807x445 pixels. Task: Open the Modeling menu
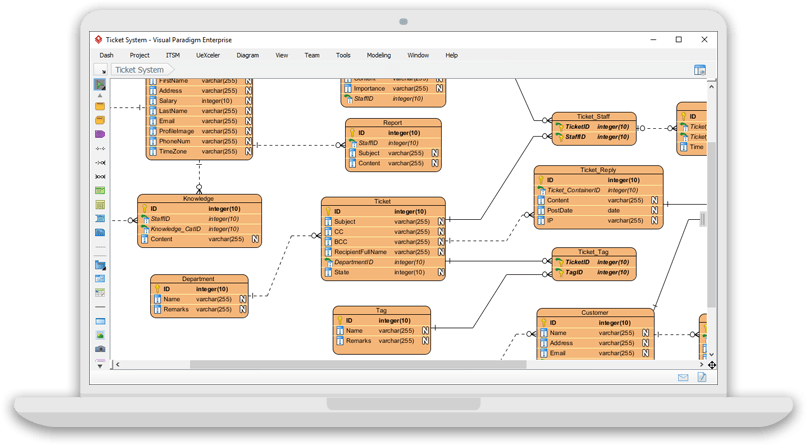[x=379, y=55]
